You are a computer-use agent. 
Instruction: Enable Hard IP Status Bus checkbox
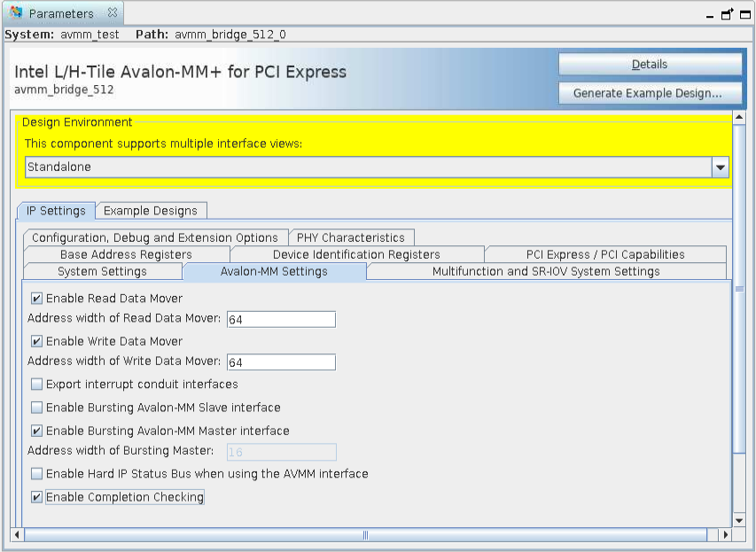pyautogui.click(x=36, y=473)
